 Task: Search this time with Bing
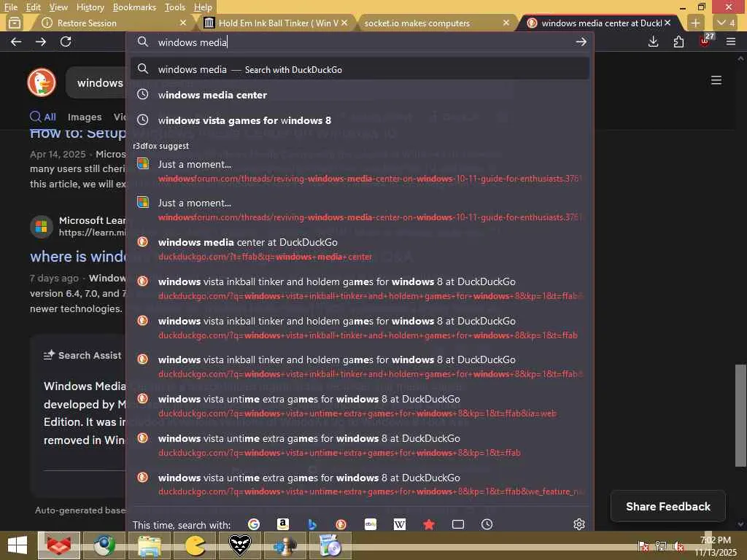(312, 524)
